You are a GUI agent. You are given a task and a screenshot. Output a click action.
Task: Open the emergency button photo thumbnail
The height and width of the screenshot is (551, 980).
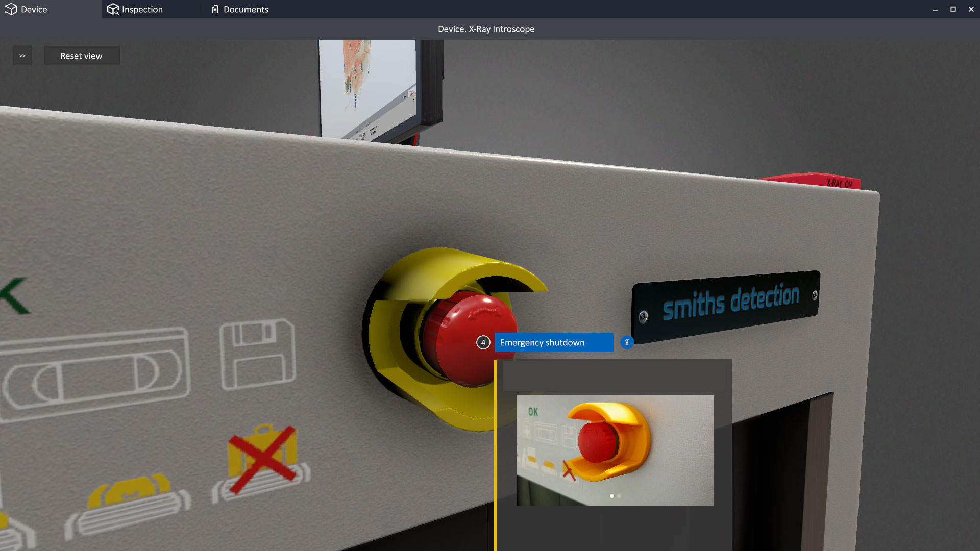click(615, 449)
